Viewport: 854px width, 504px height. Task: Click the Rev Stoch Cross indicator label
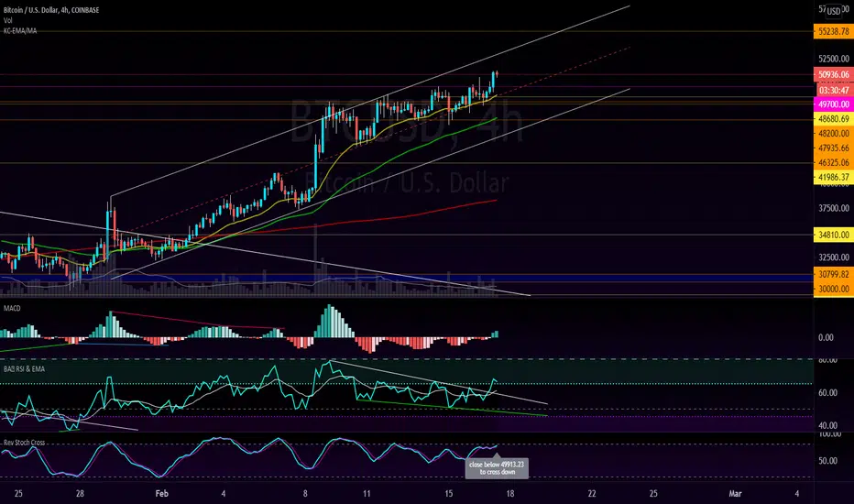24,443
